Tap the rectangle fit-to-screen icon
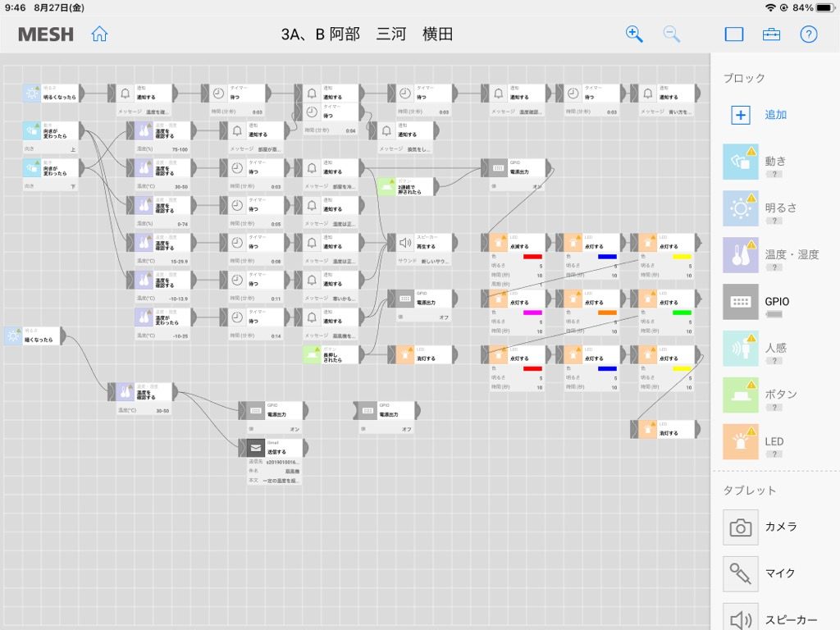 [x=734, y=34]
